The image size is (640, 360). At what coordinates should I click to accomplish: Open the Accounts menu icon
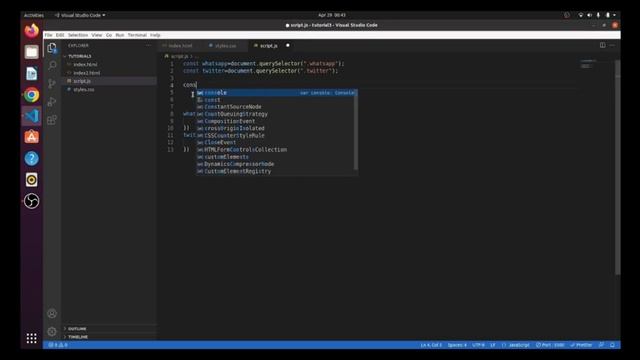(x=52, y=313)
